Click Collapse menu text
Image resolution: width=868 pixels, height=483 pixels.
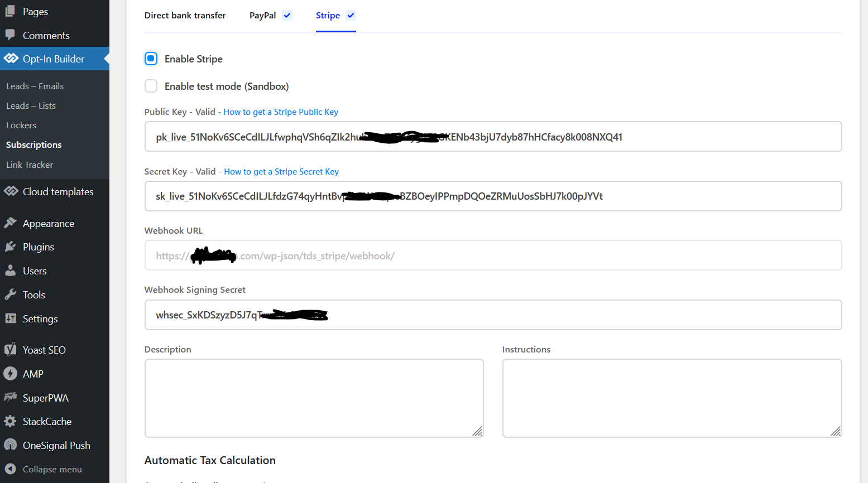point(52,469)
